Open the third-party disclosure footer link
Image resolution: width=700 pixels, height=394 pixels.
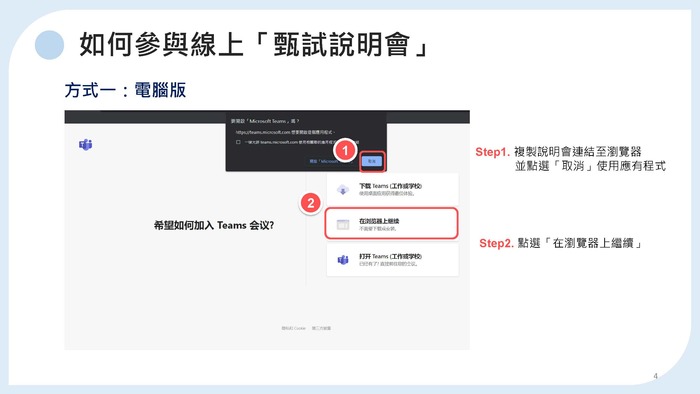pyautogui.click(x=321, y=328)
